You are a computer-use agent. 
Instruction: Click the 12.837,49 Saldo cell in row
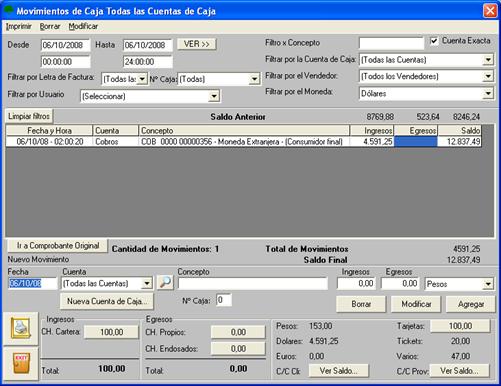pyautogui.click(x=460, y=142)
